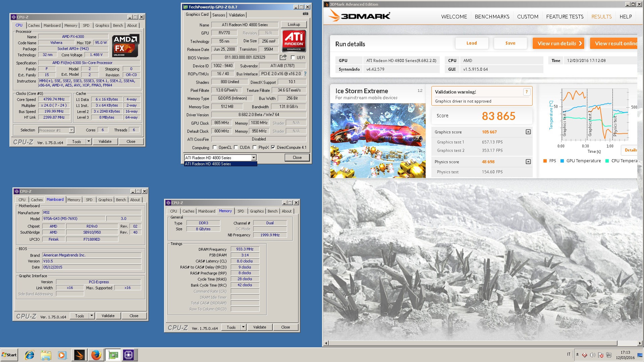This screenshot has width=644, height=362.
Task: Show hidden tray icons chevron
Action: [577, 355]
